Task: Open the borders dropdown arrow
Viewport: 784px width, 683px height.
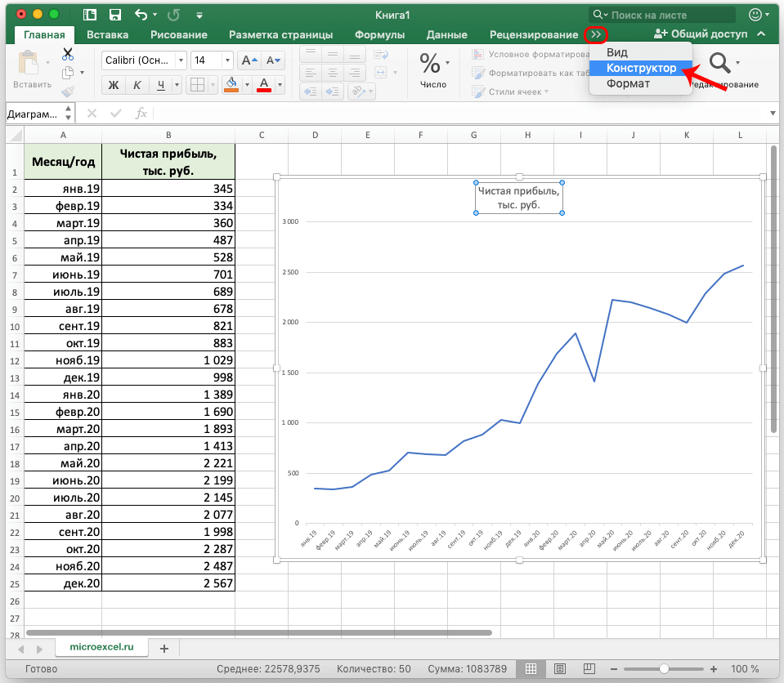Action: coord(213,85)
